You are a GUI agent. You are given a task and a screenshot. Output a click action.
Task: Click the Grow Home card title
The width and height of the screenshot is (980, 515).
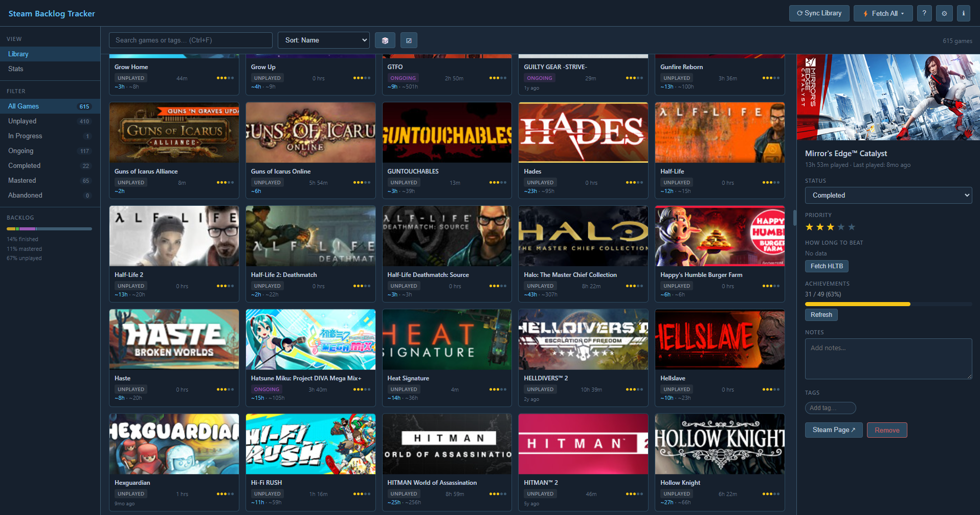pos(131,67)
